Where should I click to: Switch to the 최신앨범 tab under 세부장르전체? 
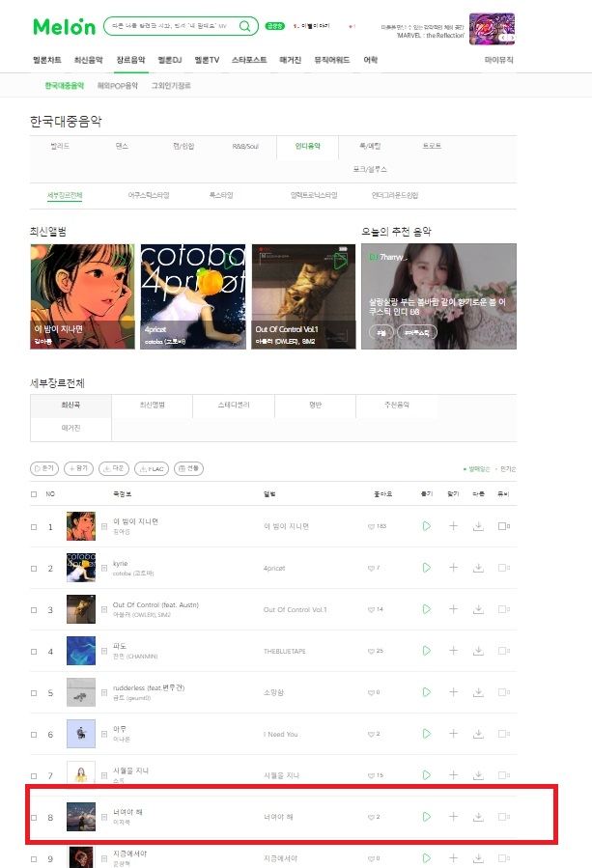click(x=152, y=406)
